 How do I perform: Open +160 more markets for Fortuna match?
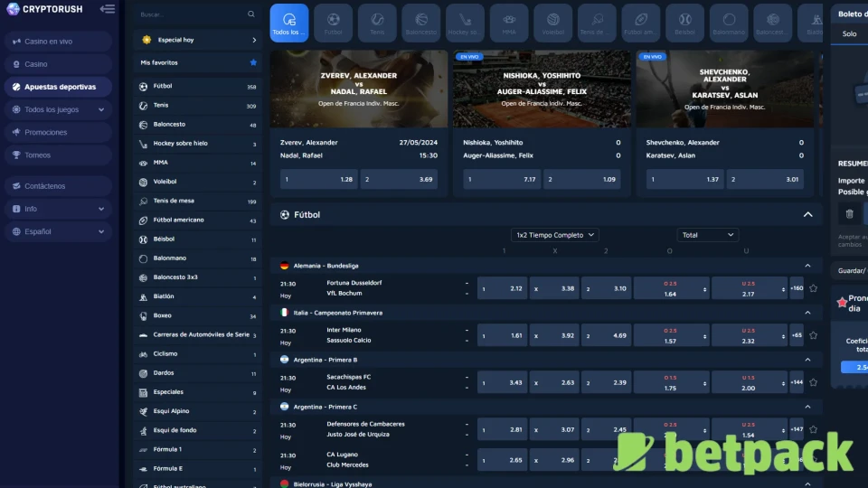pyautogui.click(x=797, y=288)
